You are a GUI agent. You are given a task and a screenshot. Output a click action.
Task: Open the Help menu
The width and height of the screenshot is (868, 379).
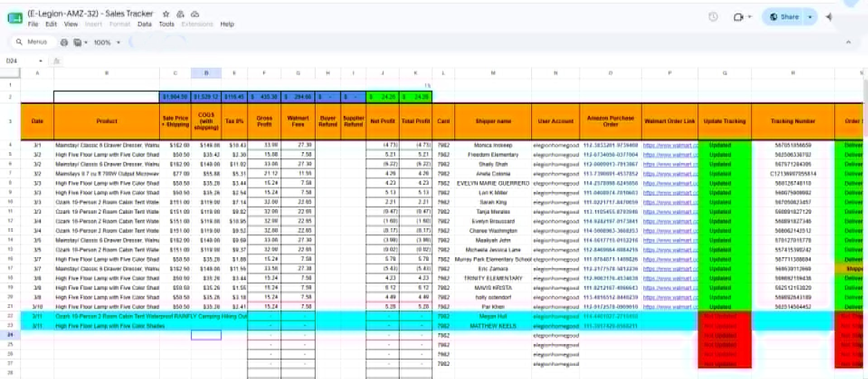227,24
